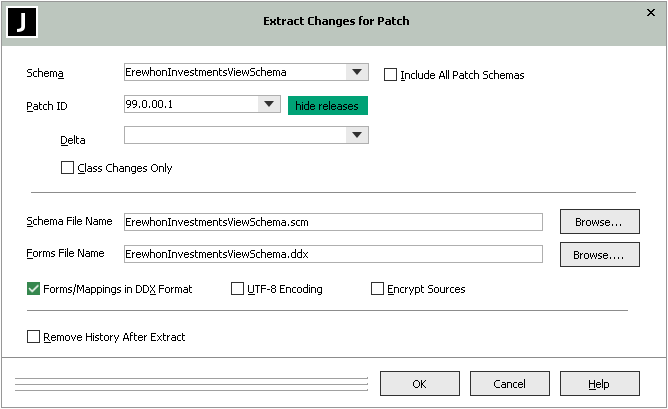Check the Encrypt Sources box

tap(378, 289)
